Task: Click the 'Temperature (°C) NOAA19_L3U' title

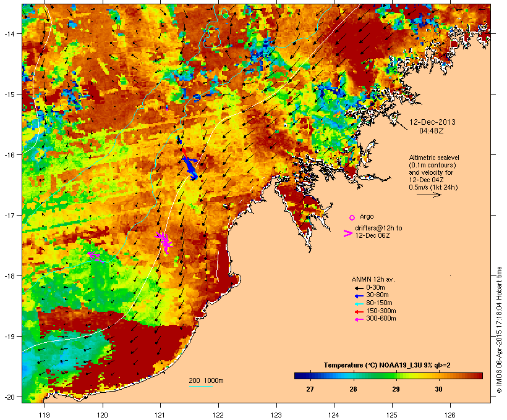Action: 372,365
